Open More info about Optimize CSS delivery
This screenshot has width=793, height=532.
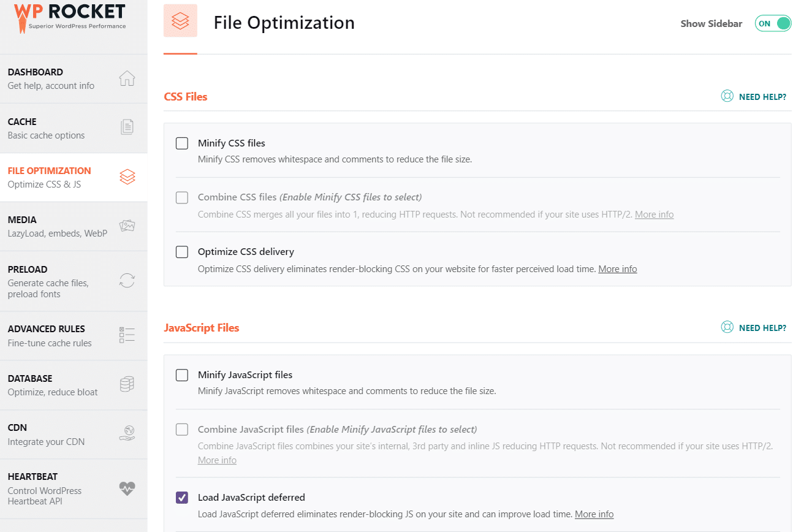[617, 268]
